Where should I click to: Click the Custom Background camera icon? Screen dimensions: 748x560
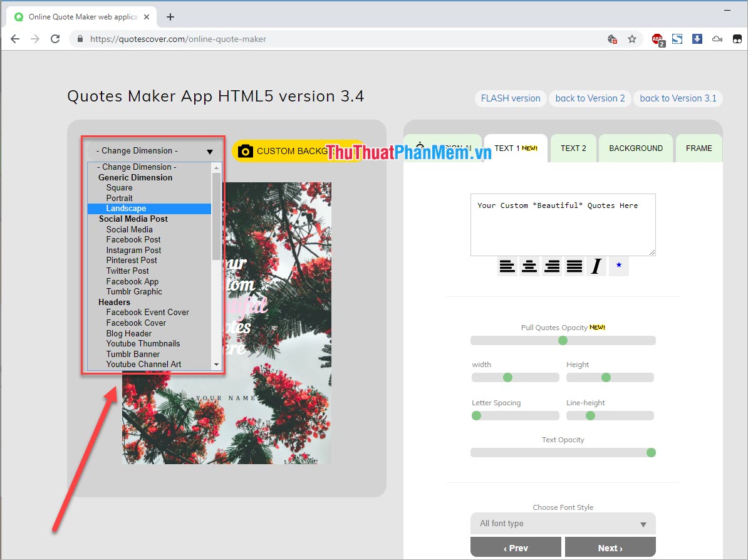coord(245,150)
